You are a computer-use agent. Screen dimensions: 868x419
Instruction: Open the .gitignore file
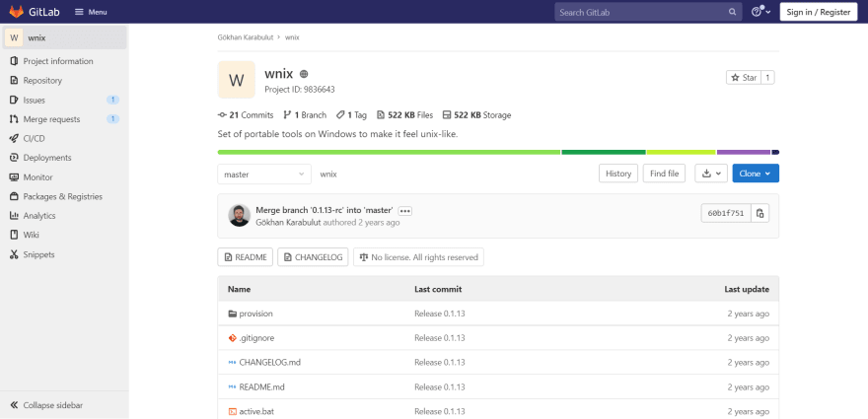(x=256, y=337)
